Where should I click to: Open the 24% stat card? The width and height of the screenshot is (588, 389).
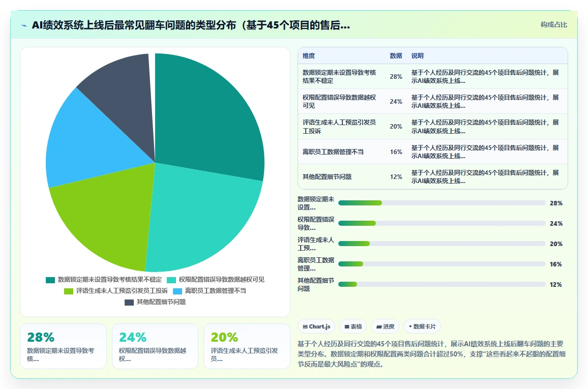click(155, 346)
